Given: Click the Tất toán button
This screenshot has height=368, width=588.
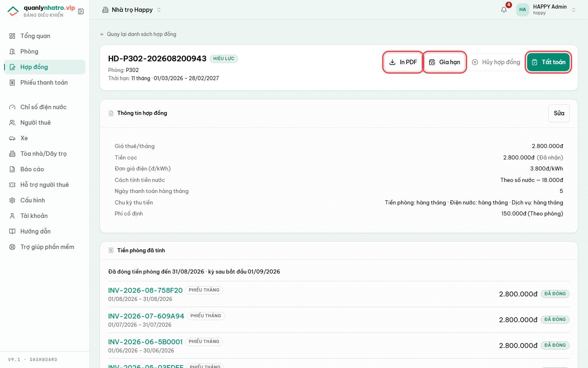Looking at the screenshot, I should pos(548,62).
